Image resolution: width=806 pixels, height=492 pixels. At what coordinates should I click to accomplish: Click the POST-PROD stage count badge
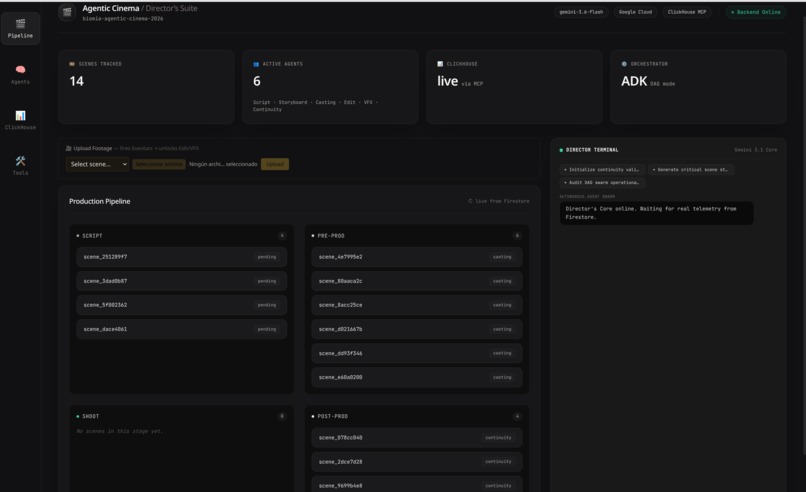[517, 416]
